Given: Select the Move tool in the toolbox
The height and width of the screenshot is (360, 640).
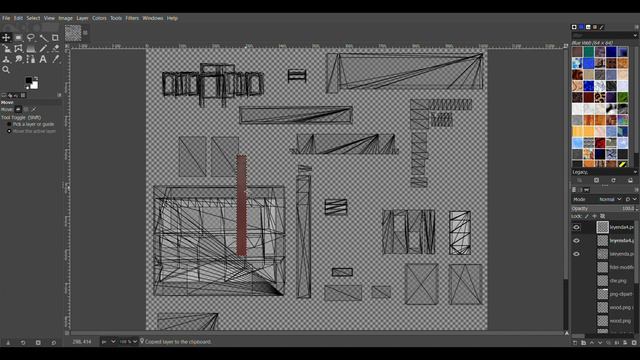Looking at the screenshot, I should pos(6,38).
